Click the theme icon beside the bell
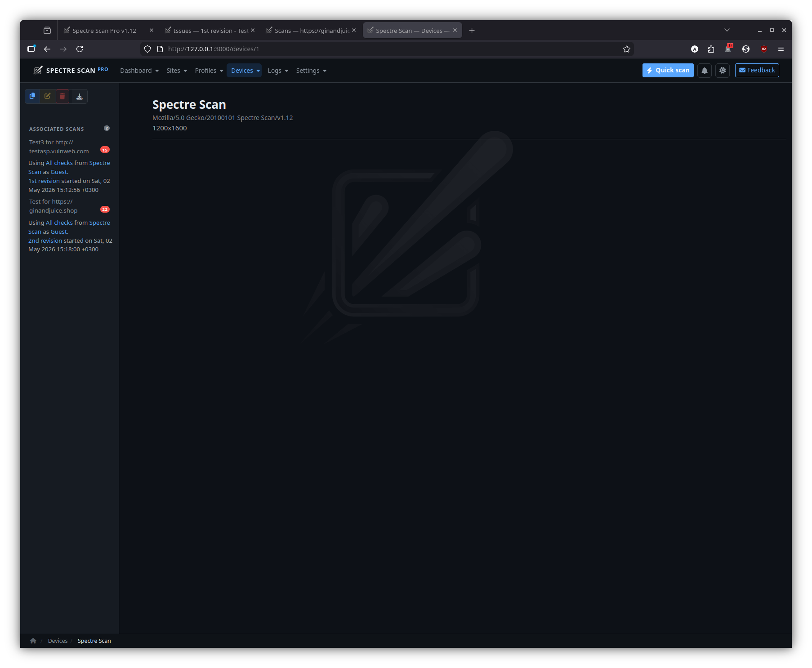The height and width of the screenshot is (668, 812). (x=723, y=71)
